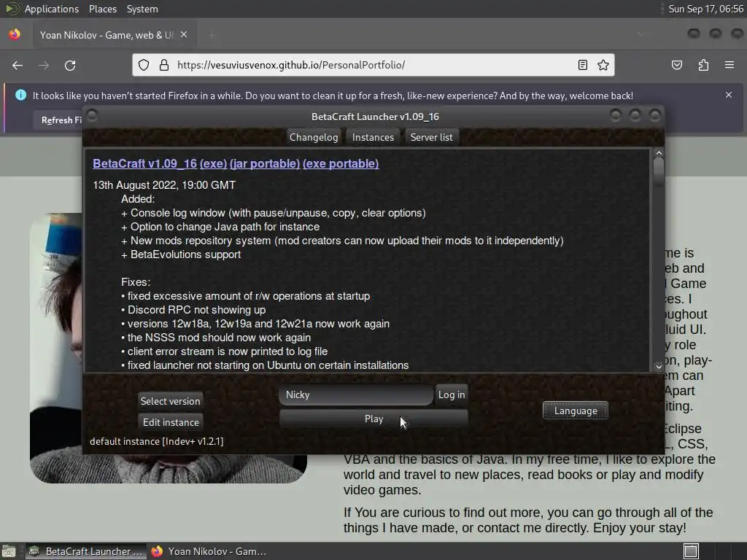Open the System menu
Viewport: 747px width, 560px height.
point(142,9)
